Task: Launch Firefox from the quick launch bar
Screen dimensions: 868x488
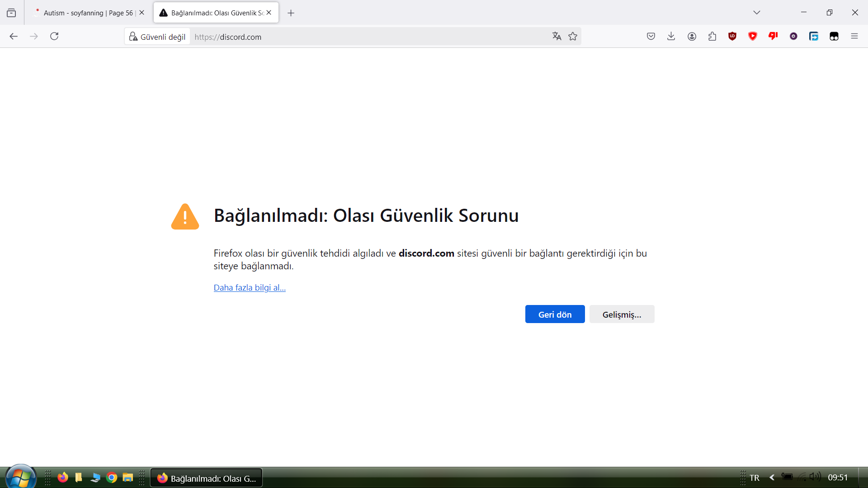Action: (63, 478)
